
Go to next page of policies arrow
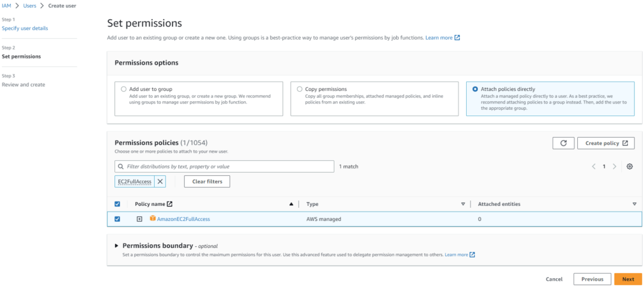(x=614, y=166)
